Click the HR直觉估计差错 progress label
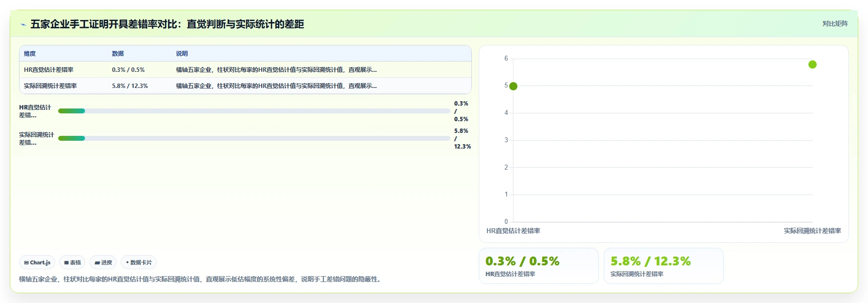 click(35, 111)
